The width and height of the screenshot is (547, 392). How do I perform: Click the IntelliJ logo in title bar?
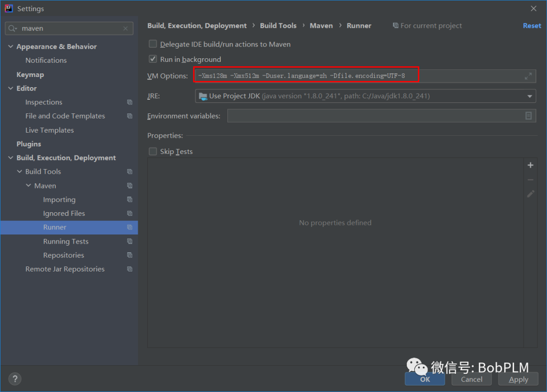[9, 9]
